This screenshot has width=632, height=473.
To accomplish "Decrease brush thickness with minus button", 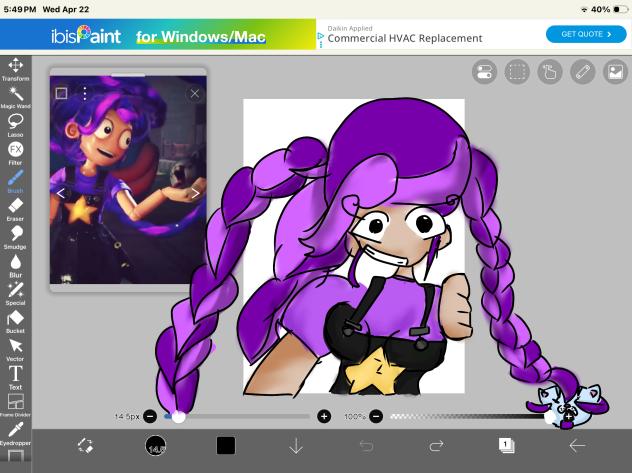I will (x=150, y=416).
